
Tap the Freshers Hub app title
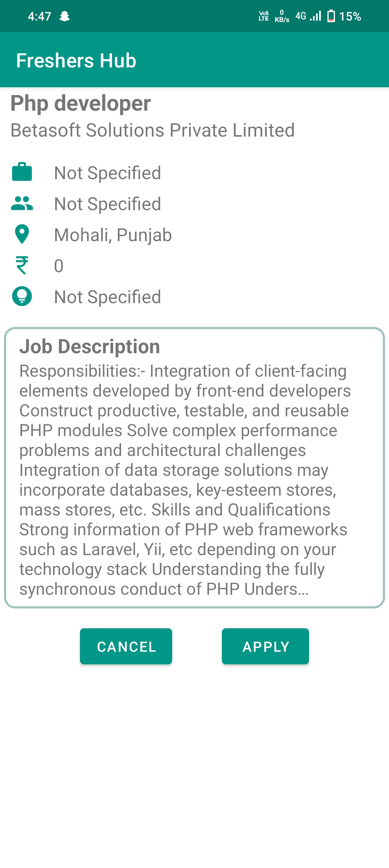(76, 60)
